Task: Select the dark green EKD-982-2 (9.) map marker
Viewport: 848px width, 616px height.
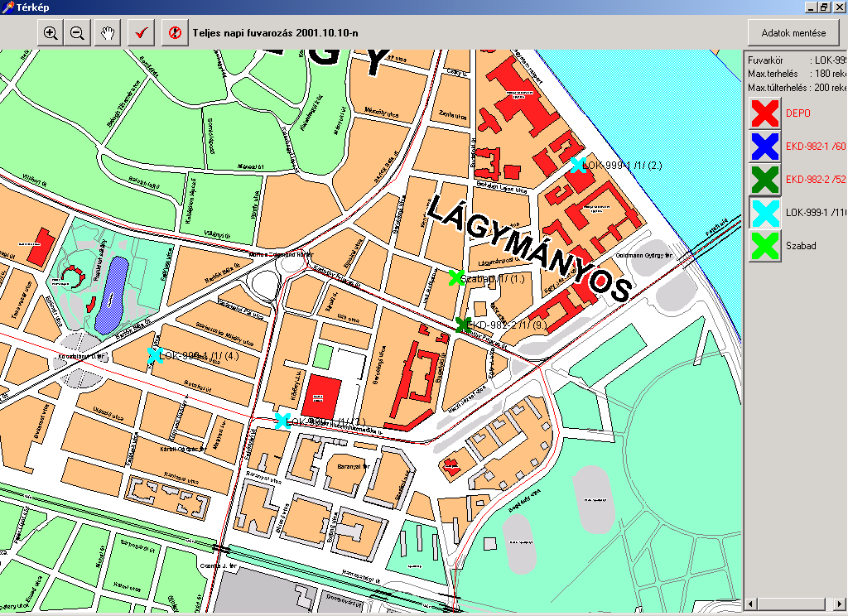Action: point(463,325)
